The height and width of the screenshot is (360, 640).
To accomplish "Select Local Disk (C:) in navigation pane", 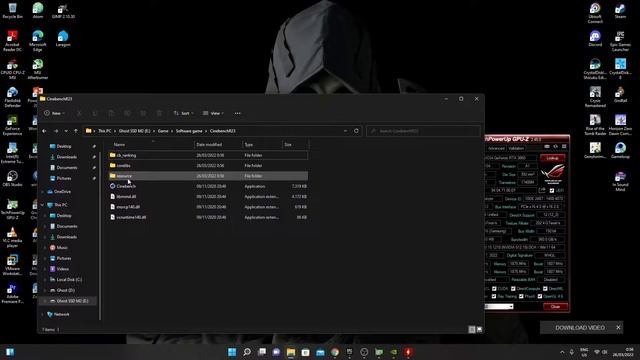I will coord(69,280).
